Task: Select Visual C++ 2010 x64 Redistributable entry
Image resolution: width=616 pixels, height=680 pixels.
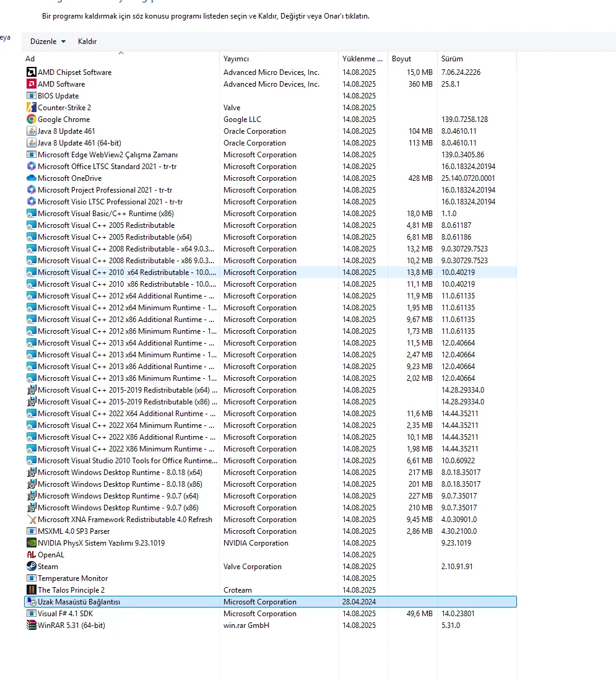Action: pos(126,272)
